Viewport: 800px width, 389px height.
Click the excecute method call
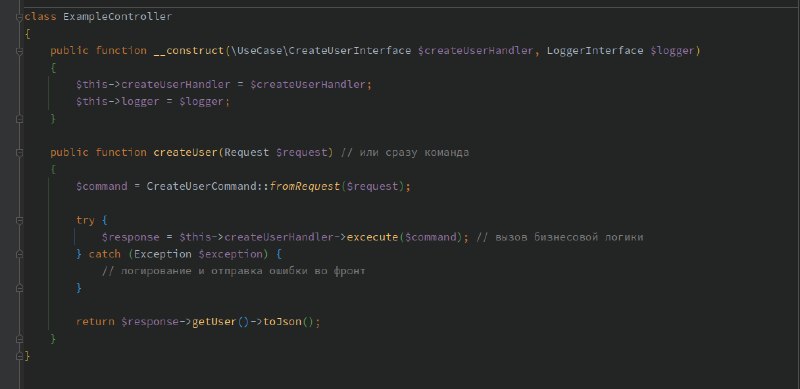[x=372, y=237]
